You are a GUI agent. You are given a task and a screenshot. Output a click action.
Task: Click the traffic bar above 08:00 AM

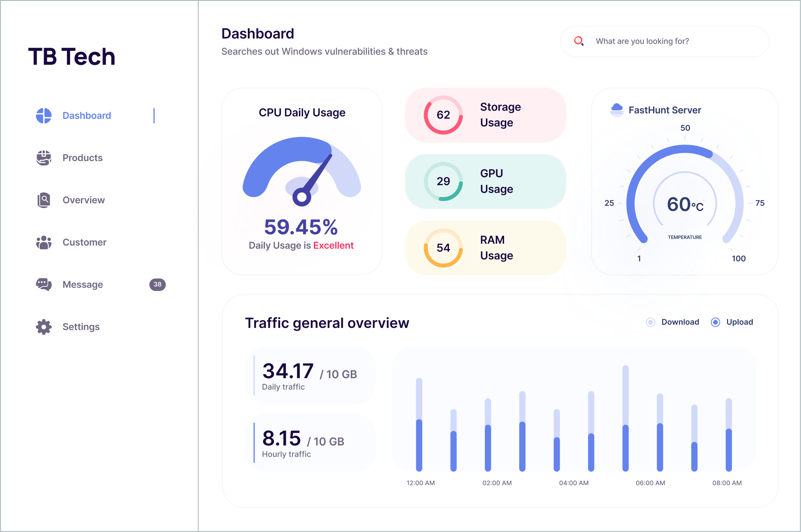729,435
